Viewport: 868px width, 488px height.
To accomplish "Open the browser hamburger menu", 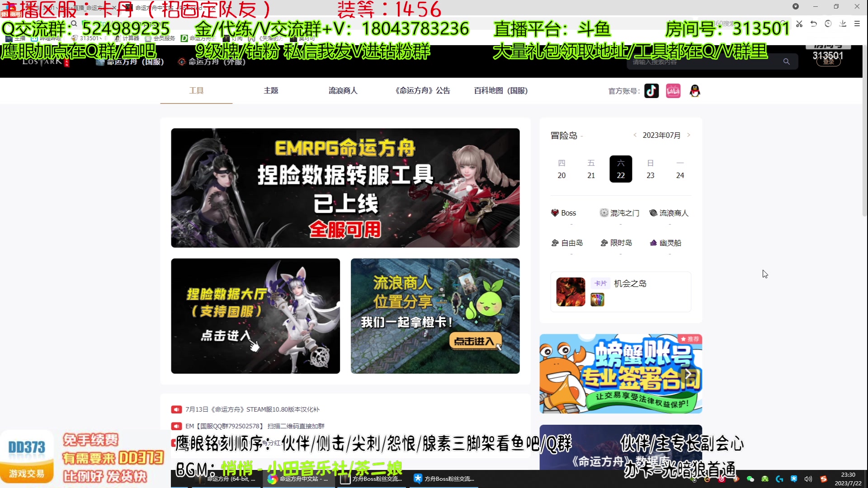I will coord(857,24).
